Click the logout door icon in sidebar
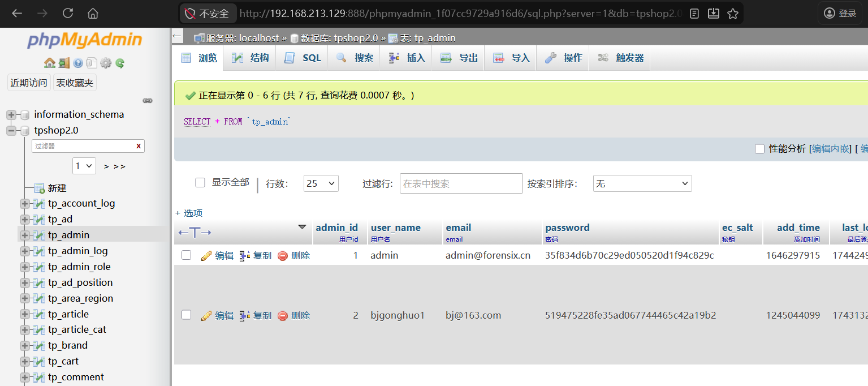Viewport: 868px width, 386px height. (x=63, y=63)
